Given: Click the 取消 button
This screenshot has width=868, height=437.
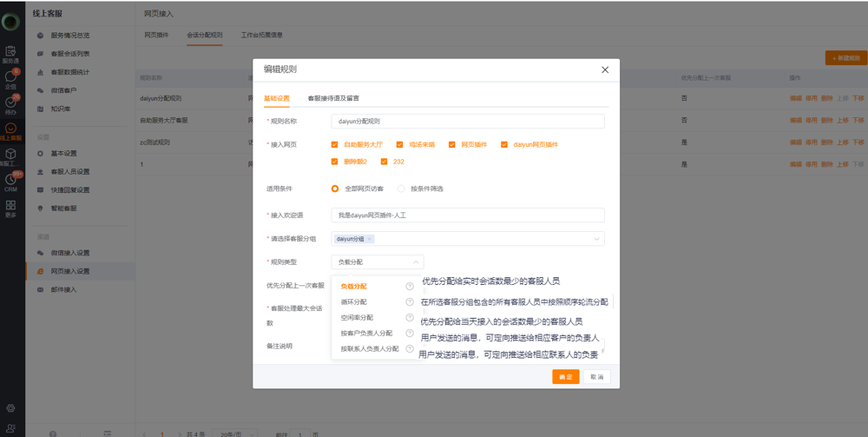Looking at the screenshot, I should click(x=596, y=377).
